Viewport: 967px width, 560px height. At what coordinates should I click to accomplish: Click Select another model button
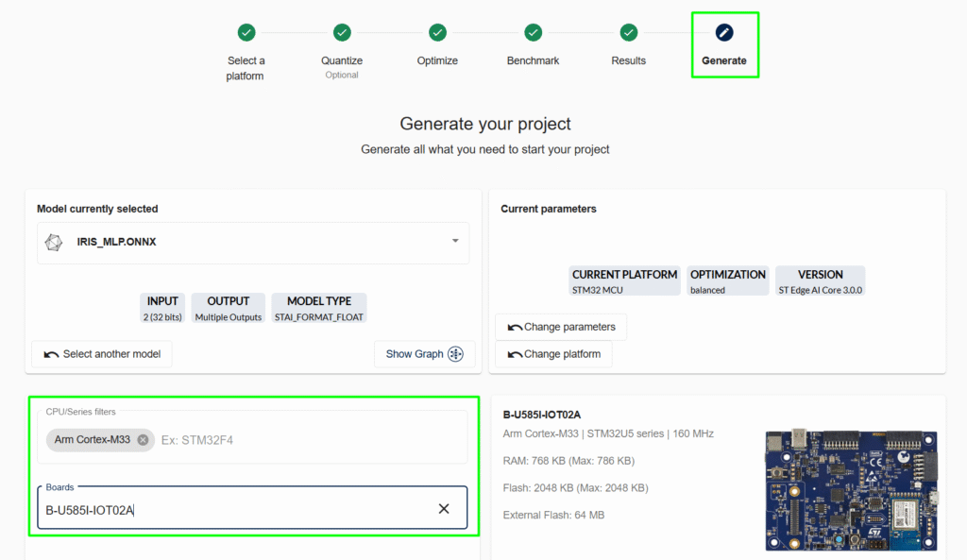[102, 354]
